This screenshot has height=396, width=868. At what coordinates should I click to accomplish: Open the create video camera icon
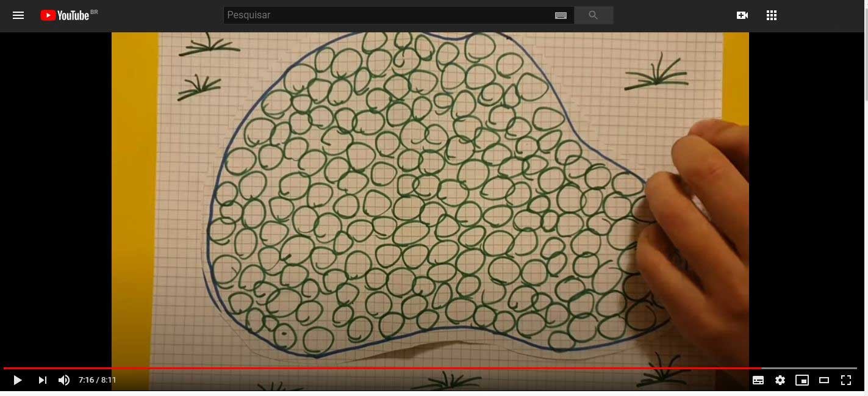click(x=742, y=15)
